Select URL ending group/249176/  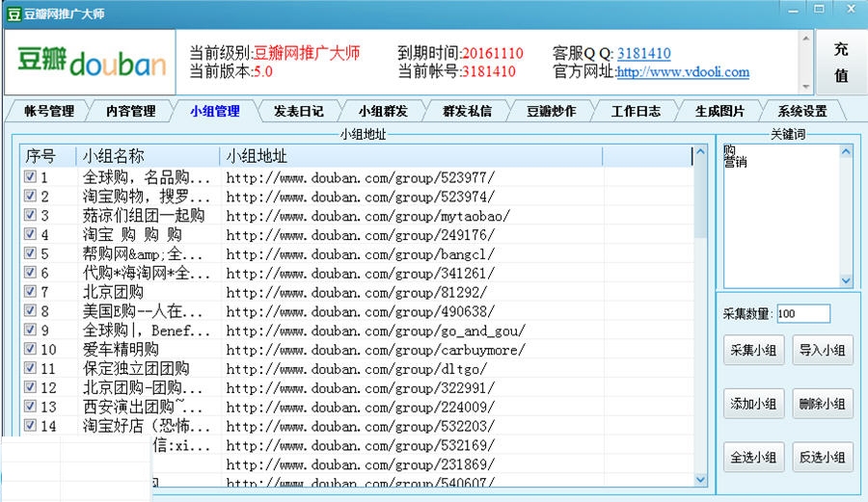coord(361,235)
